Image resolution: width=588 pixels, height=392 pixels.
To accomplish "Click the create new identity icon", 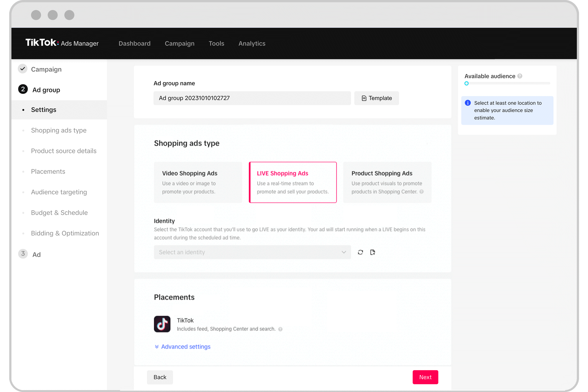I will click(x=373, y=252).
